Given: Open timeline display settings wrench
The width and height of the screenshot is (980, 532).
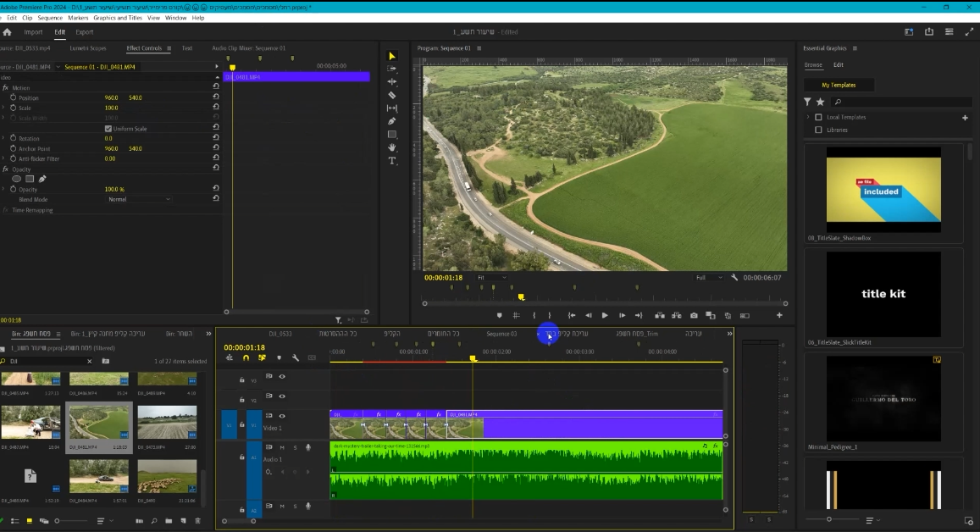Looking at the screenshot, I should pyautogui.click(x=296, y=357).
